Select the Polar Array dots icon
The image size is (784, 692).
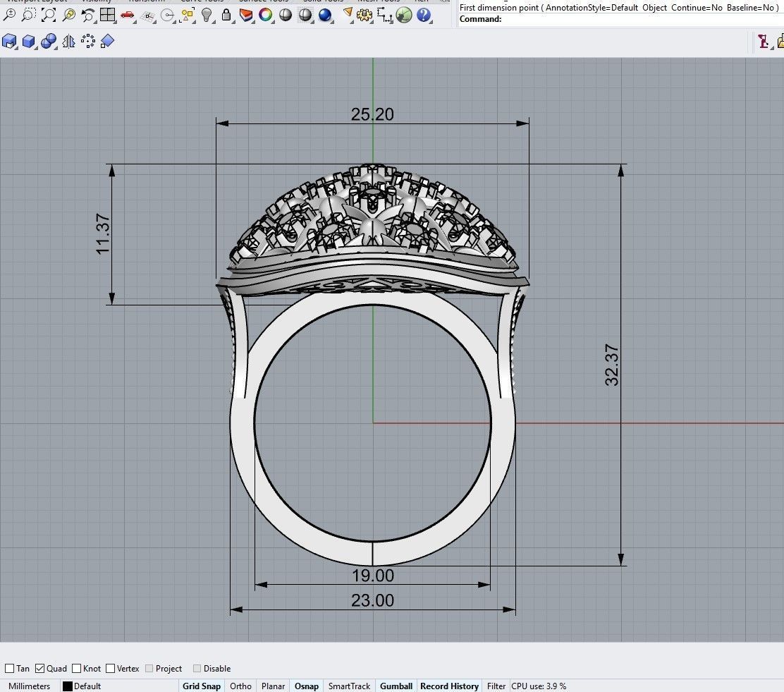coord(88,41)
